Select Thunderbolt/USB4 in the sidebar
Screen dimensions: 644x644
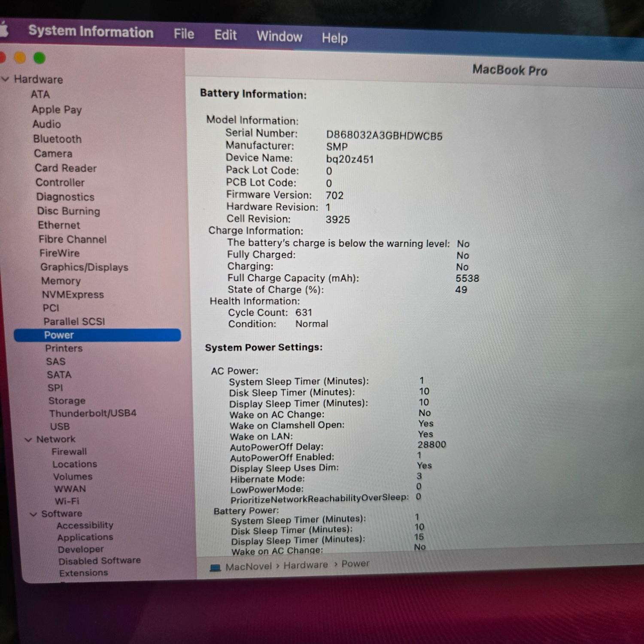coord(93,413)
